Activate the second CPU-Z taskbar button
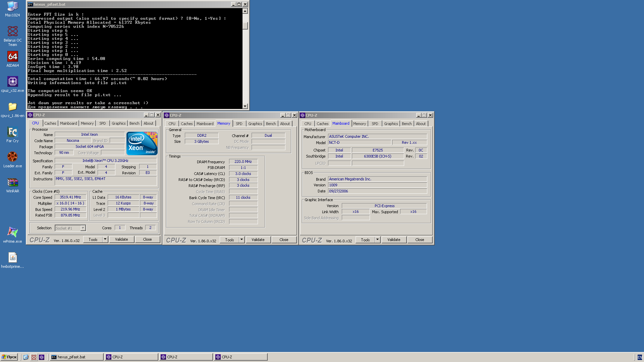 pos(186,357)
